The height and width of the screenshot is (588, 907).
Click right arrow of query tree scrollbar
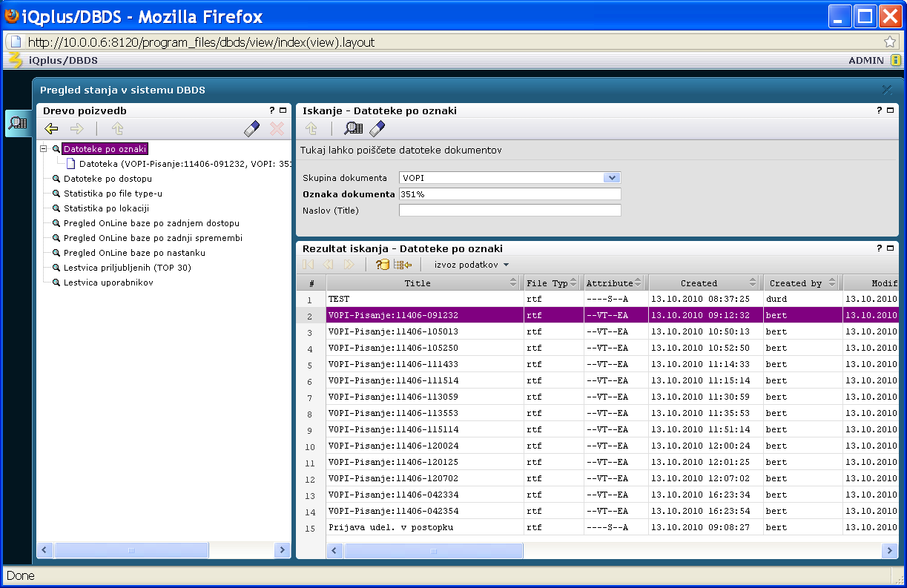point(282,550)
